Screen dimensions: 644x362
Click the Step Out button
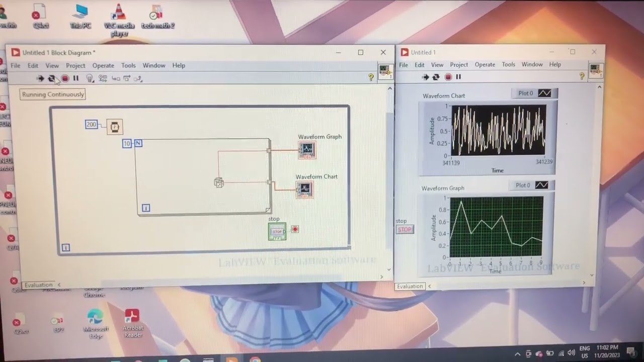[139, 78]
